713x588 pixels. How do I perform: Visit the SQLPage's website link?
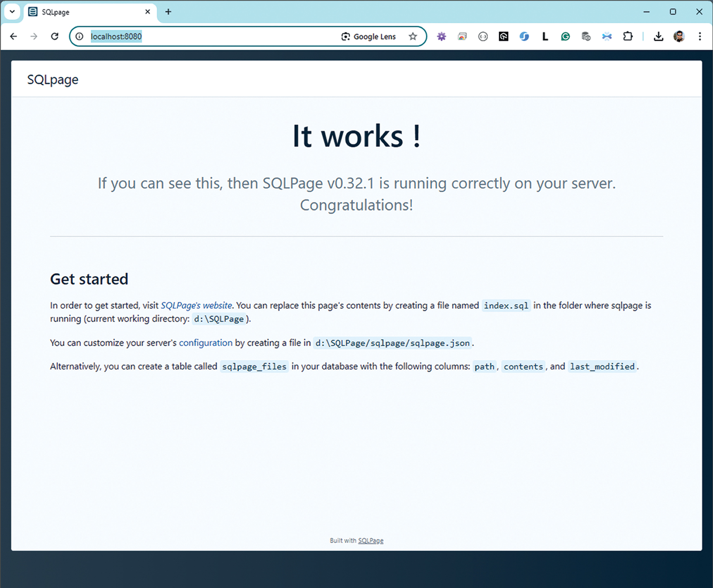click(196, 305)
